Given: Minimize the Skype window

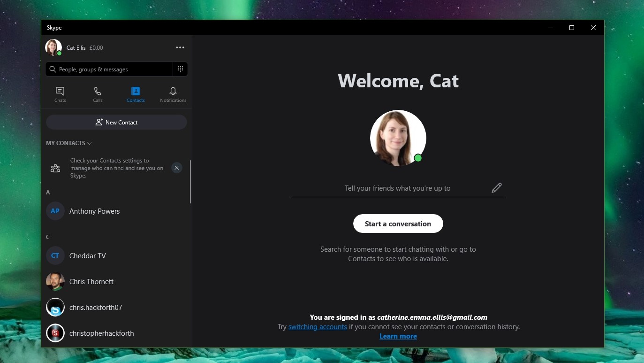Looking at the screenshot, I should (x=550, y=28).
